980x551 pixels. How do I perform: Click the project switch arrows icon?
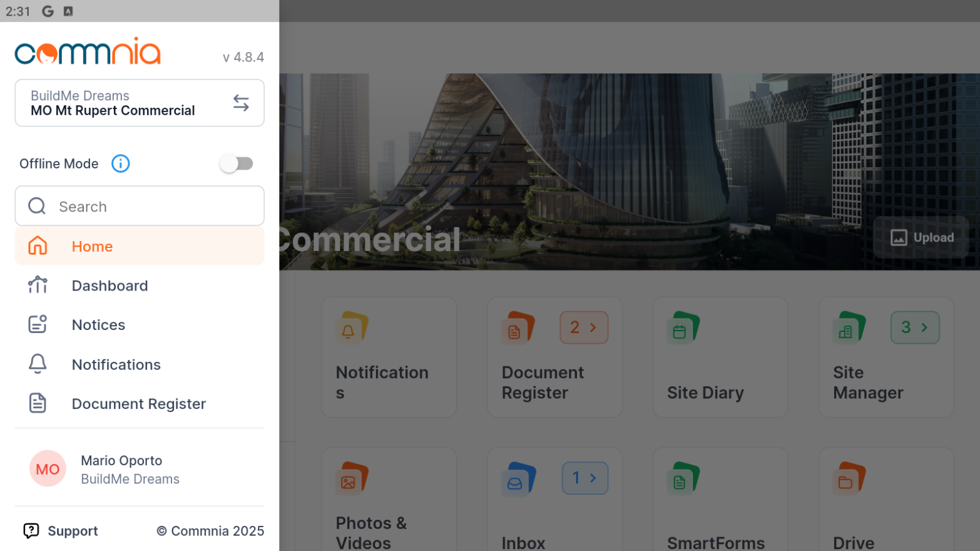coord(241,103)
